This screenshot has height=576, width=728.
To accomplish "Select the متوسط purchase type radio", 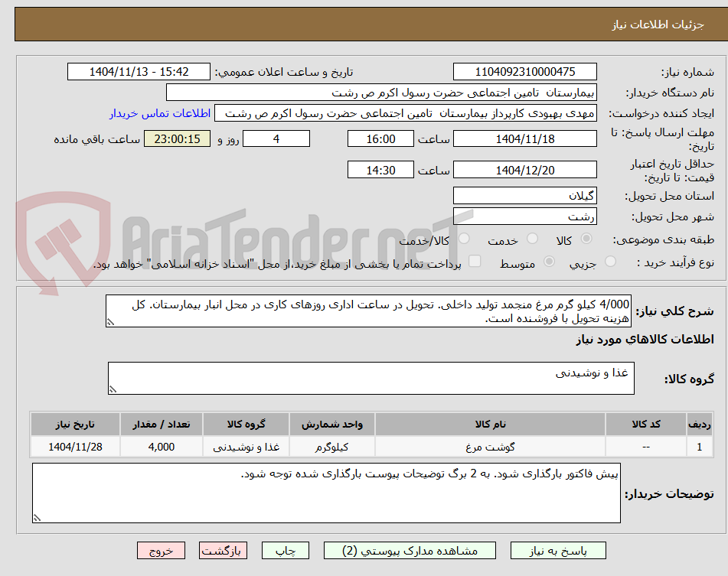I will 549,262.
